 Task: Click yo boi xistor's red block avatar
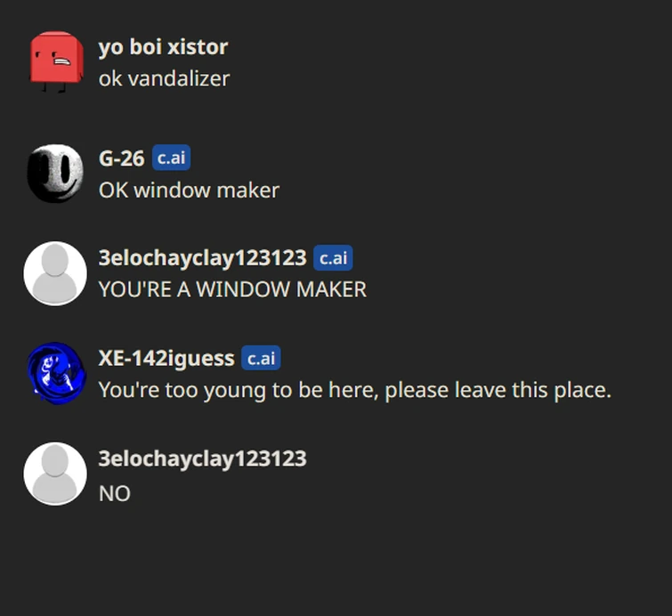click(56, 61)
